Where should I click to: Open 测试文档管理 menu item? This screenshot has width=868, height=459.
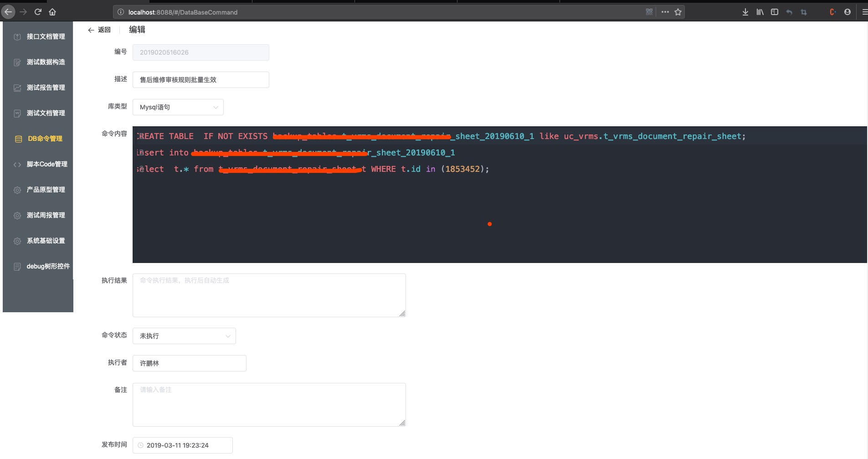(38, 113)
